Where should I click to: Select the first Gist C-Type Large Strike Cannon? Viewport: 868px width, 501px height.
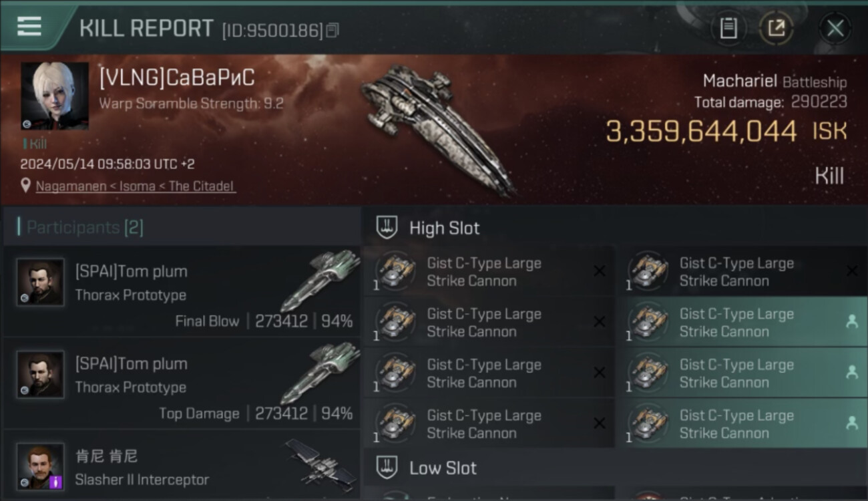tap(488, 272)
